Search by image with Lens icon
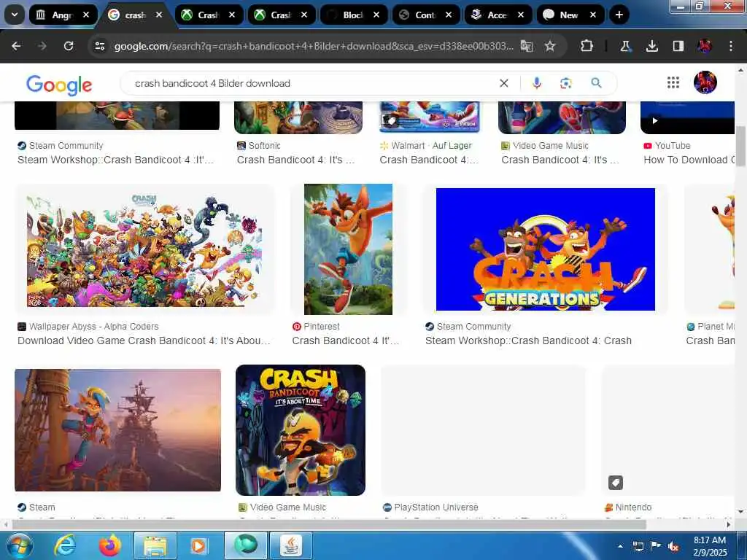The height and width of the screenshot is (560, 747). click(566, 83)
